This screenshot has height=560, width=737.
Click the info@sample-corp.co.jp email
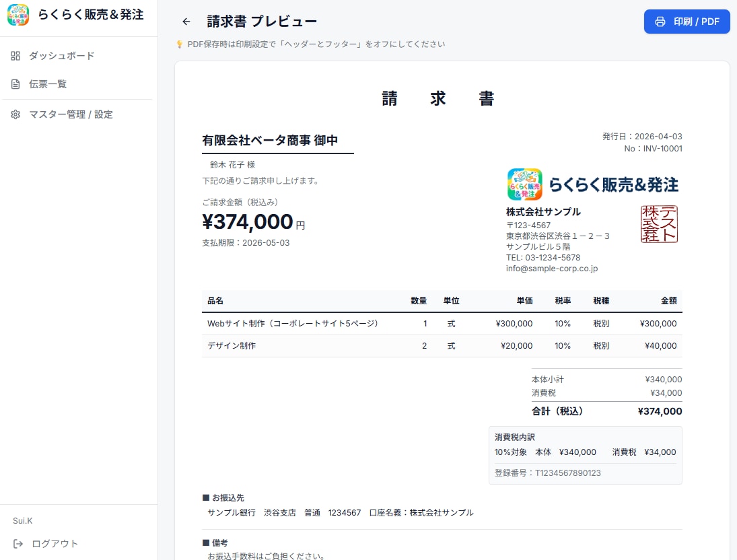pos(552,269)
